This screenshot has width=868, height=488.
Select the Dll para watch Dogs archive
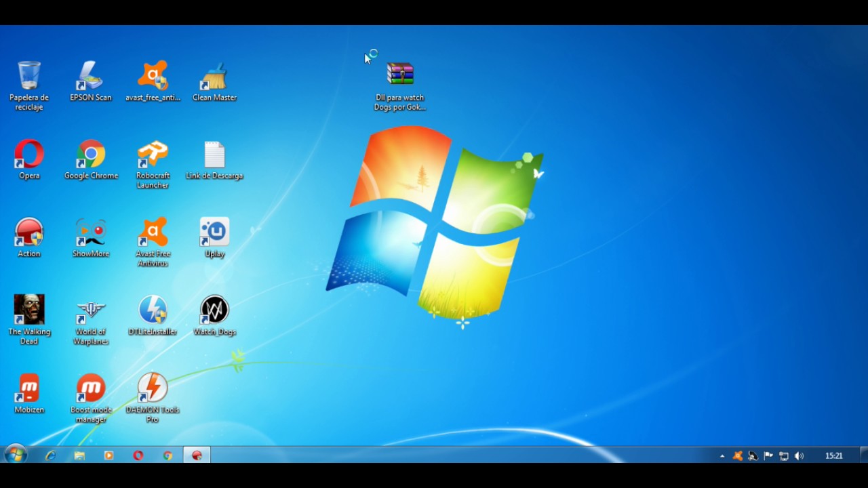pyautogui.click(x=400, y=86)
